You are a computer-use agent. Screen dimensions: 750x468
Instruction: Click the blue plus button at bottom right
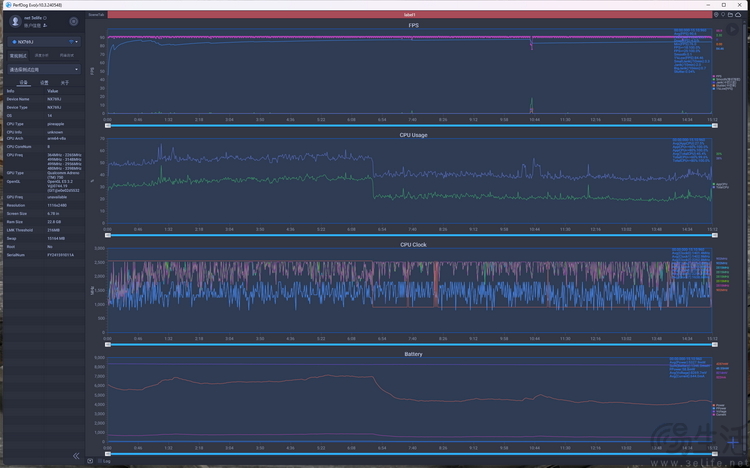pyautogui.click(x=733, y=443)
